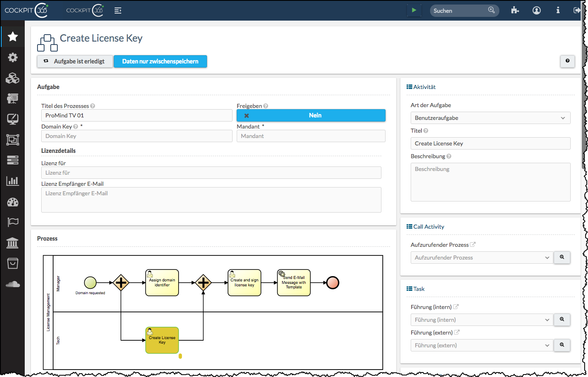588x377 pixels.
Task: Open the Aufzurufender Prozess dropdown
Action: [x=482, y=258]
